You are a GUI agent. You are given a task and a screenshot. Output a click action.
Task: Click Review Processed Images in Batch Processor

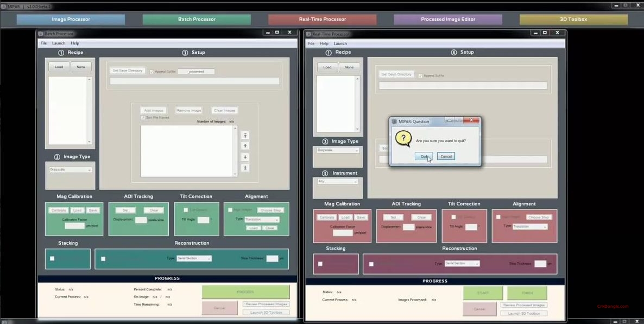click(266, 304)
